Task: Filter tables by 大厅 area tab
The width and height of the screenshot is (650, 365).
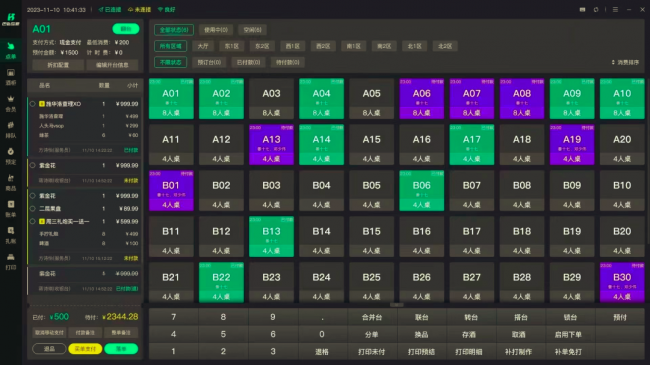Action: click(x=203, y=46)
